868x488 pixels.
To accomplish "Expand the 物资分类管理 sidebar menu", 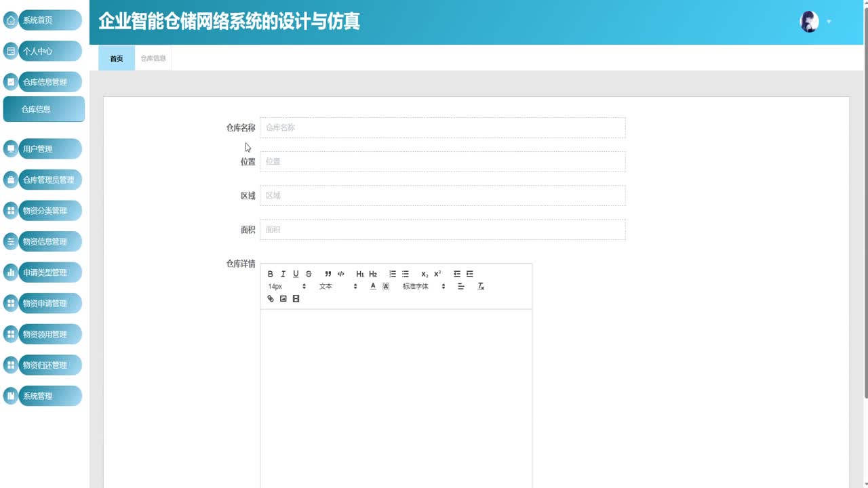I will coord(51,211).
